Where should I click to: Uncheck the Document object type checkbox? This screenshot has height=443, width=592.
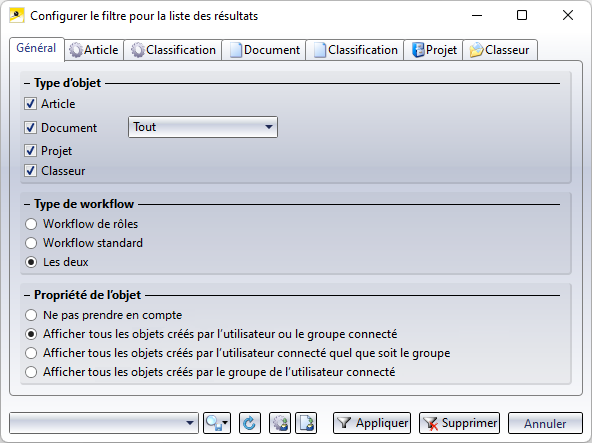click(30, 128)
